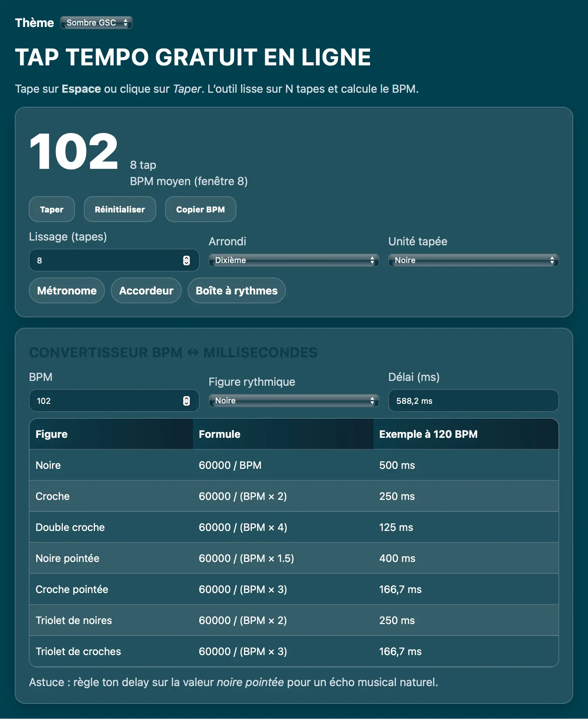Viewport: 588px width, 719px height.
Task: Click the Exemple à 120 BPM header
Action: click(428, 434)
